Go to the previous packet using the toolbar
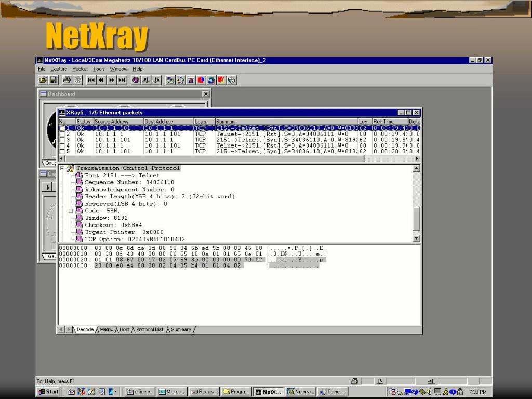The height and width of the screenshot is (399, 532). coord(101,80)
